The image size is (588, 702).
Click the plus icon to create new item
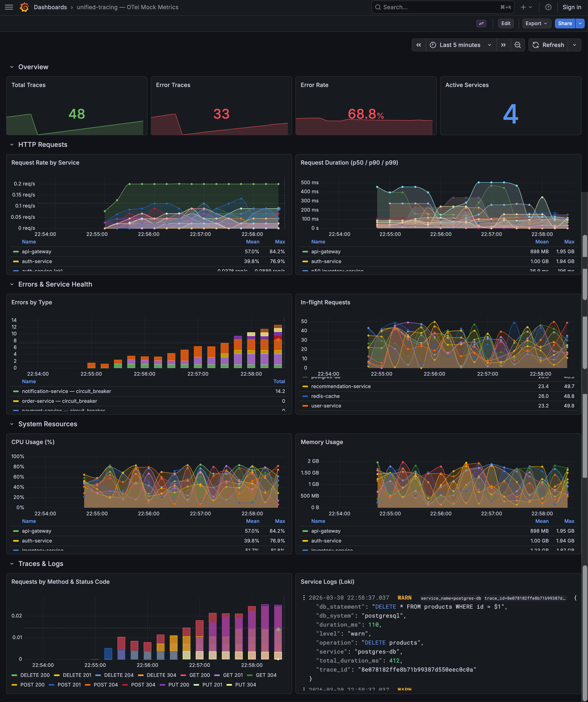click(523, 7)
